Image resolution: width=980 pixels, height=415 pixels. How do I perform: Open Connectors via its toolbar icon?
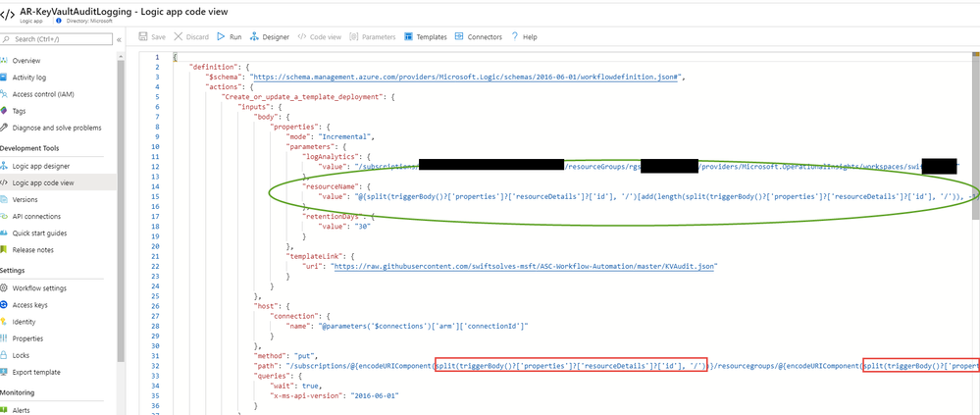(459, 37)
